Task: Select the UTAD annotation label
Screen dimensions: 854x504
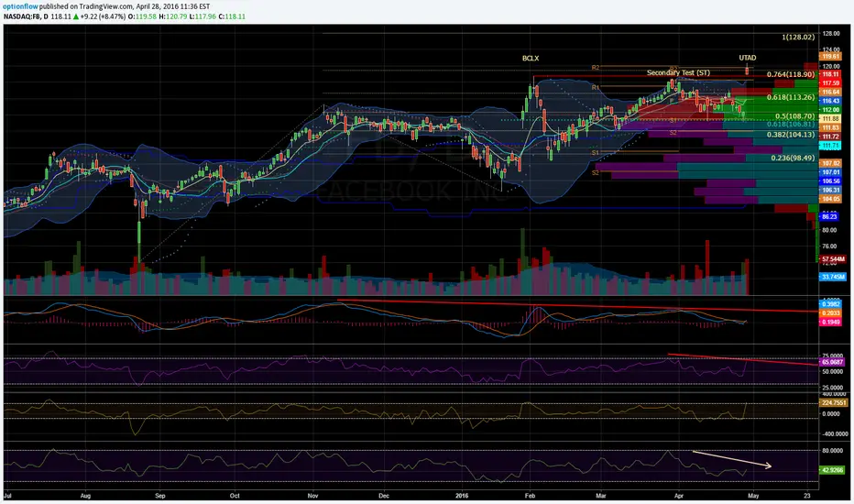Action: [748, 57]
